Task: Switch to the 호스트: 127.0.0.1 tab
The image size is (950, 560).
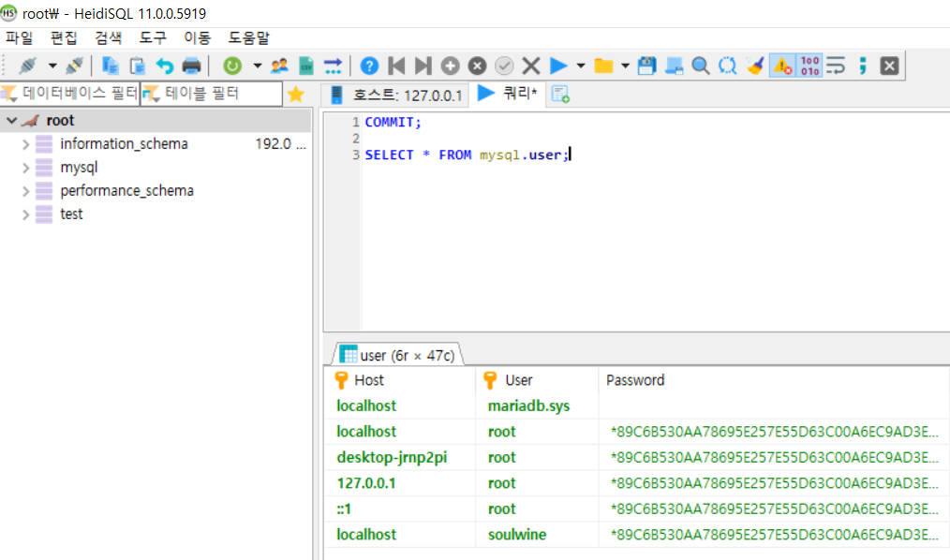Action: [395, 95]
